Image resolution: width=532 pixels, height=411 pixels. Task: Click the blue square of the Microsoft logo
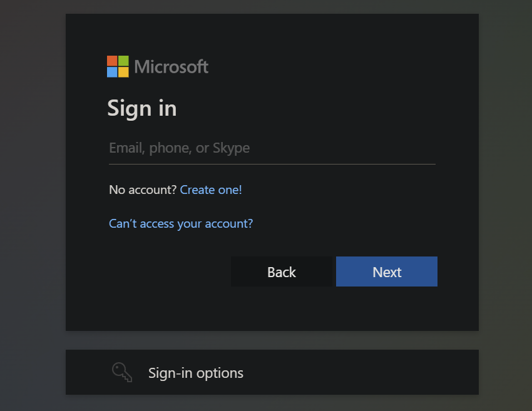112,71
